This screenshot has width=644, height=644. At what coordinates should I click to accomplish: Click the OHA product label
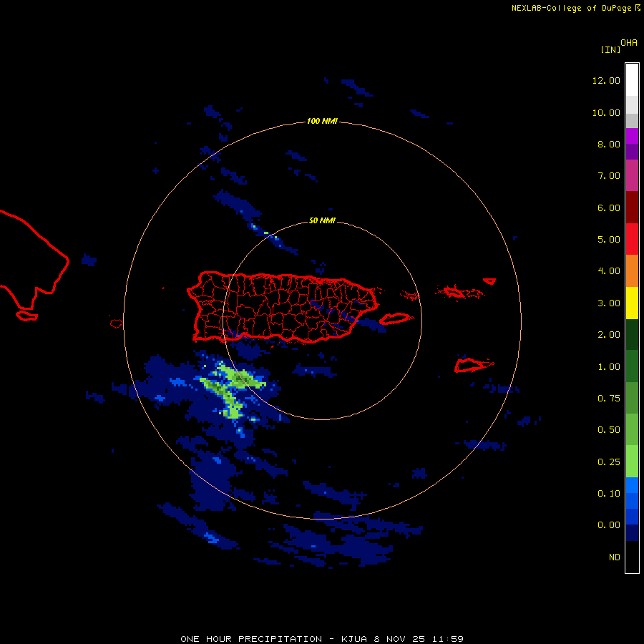click(629, 43)
